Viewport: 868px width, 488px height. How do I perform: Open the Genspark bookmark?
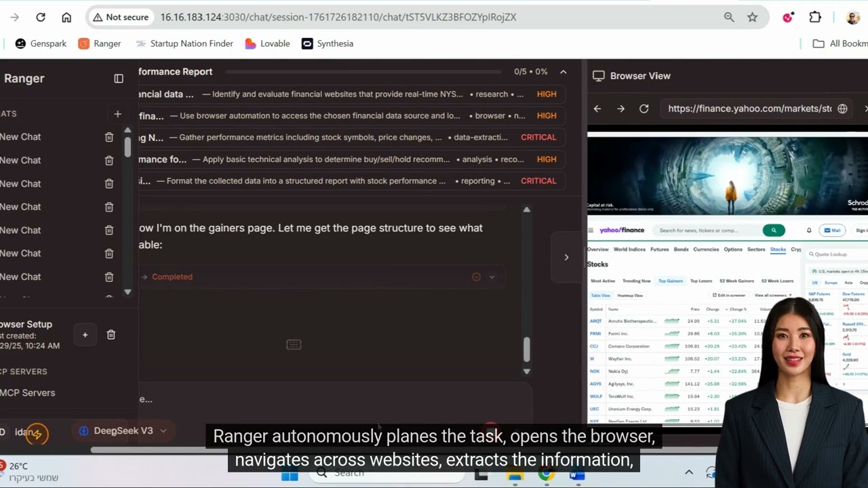point(41,43)
